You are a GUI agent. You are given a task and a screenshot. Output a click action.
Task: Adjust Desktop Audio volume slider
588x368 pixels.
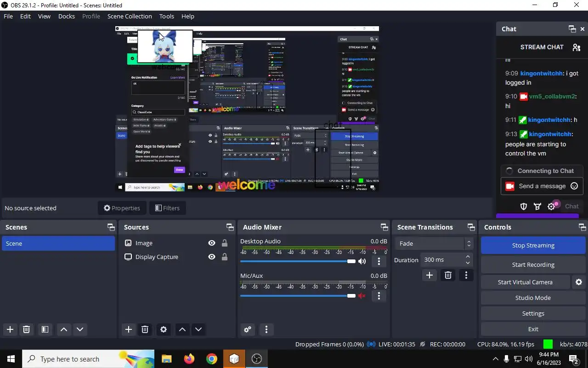[x=298, y=261]
